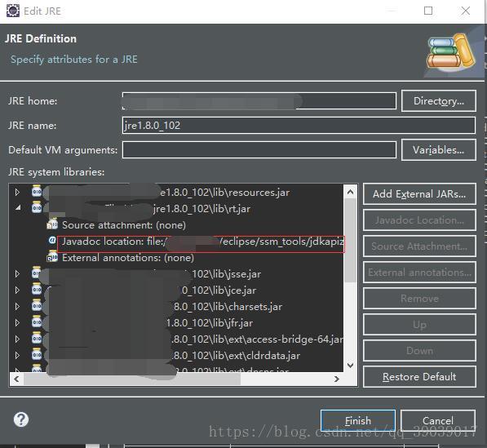Viewport: 487px width, 448px height.
Task: Click the library list scroll-down arrow
Action: click(350, 365)
